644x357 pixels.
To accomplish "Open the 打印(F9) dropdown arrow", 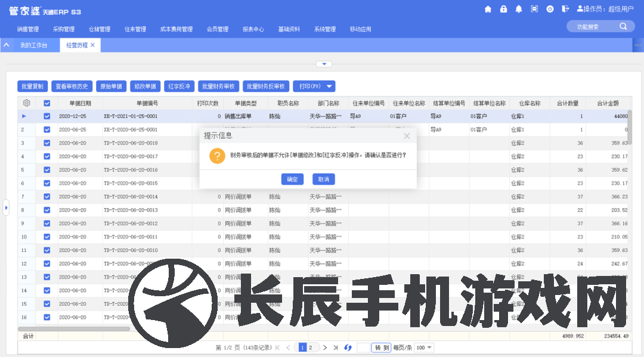I will 329,86.
